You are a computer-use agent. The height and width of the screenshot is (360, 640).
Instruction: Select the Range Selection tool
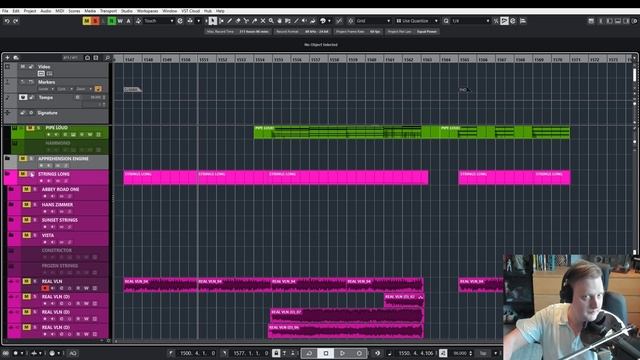click(x=221, y=21)
